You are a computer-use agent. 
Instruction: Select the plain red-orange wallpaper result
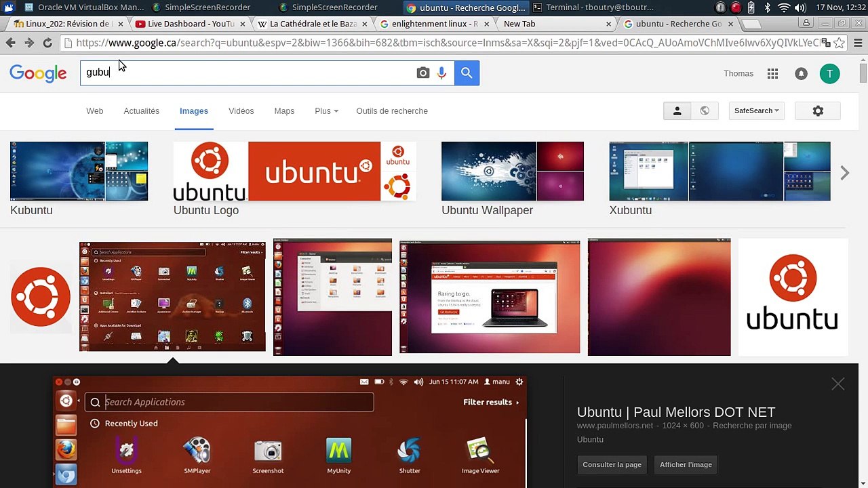tap(659, 297)
